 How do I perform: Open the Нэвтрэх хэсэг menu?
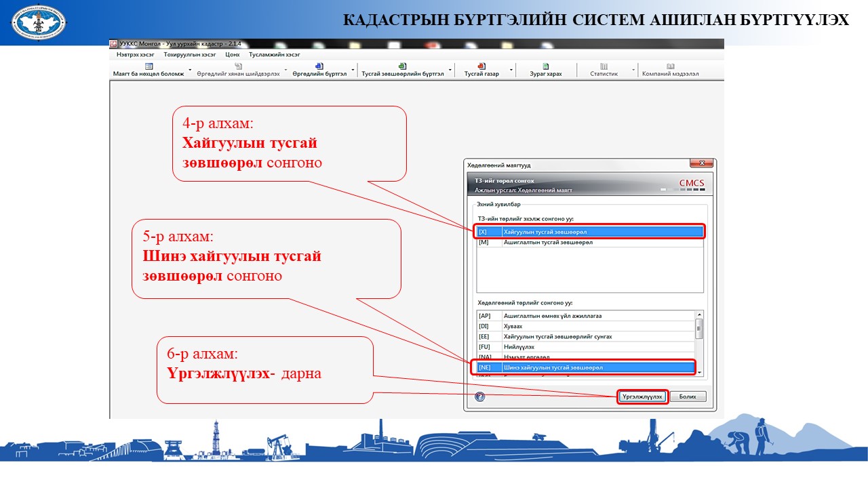[x=135, y=54]
